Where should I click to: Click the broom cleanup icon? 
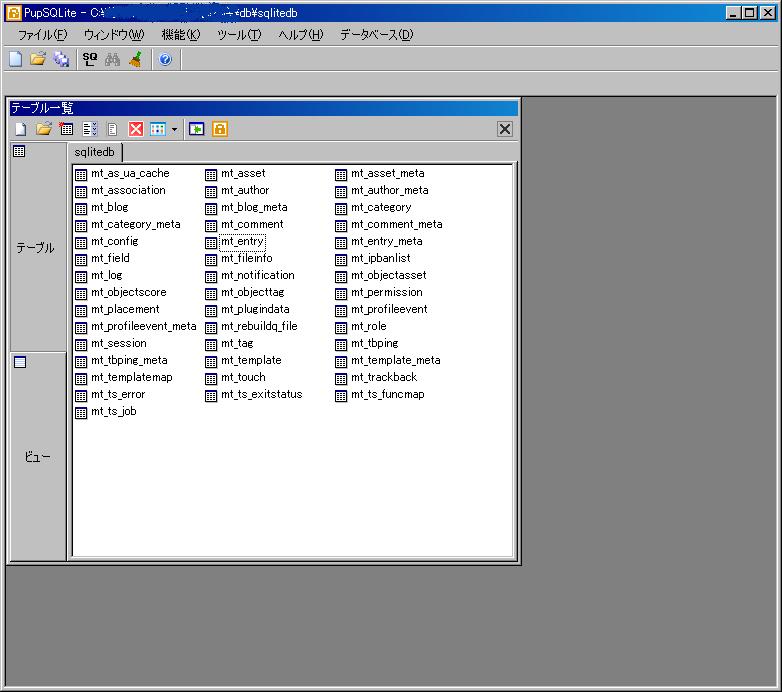click(136, 59)
